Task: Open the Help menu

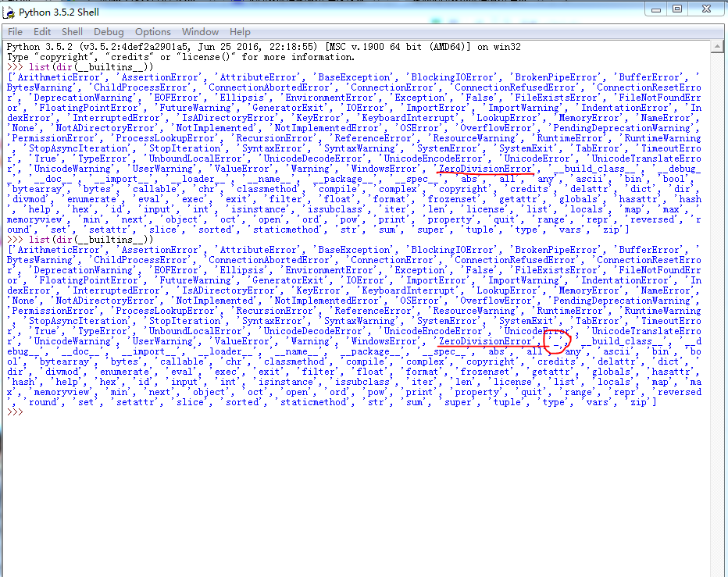Action: pos(240,32)
